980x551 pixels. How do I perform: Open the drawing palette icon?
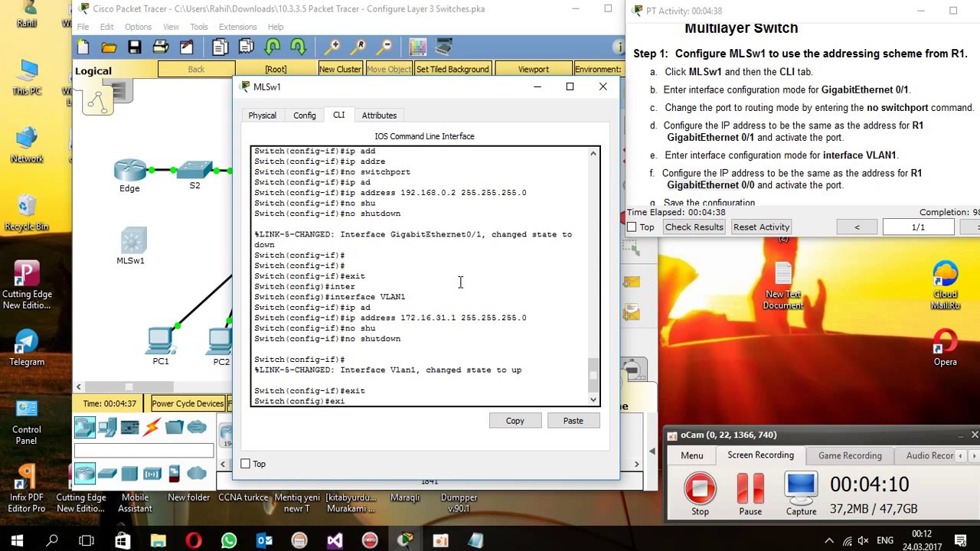coord(418,47)
